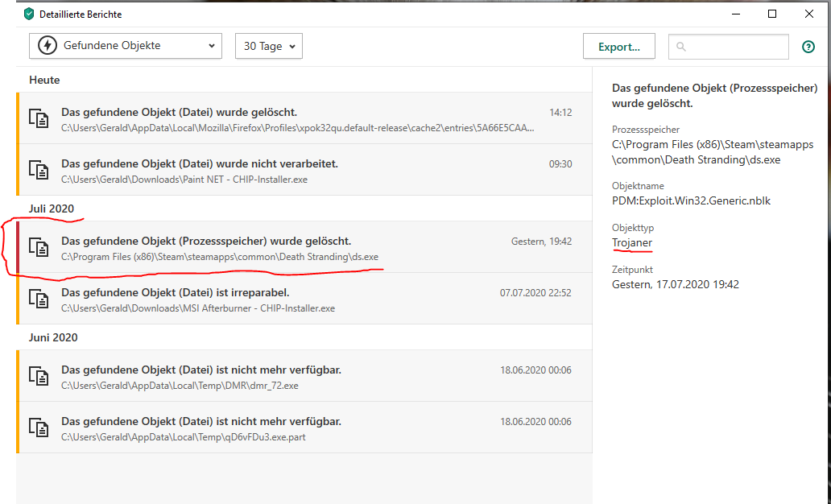This screenshot has height=504, width=831.
Task: Minimize the Detaillierte Berichte window
Action: (736, 14)
